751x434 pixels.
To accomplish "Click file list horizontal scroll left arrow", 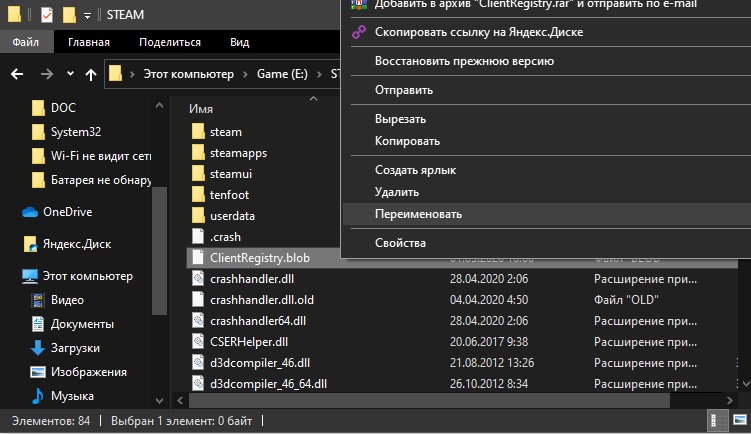I will pos(180,400).
